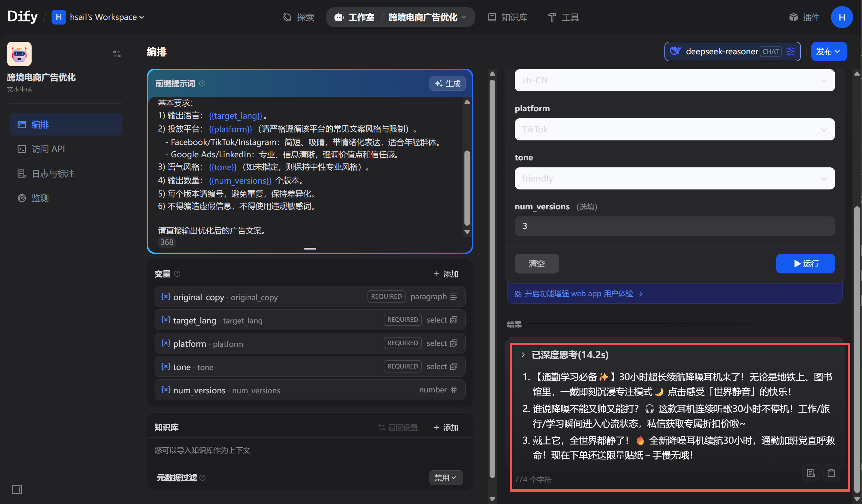Image resolution: width=862 pixels, height=504 pixels.
Task: Open platform TikTok dropdown
Action: (x=675, y=129)
